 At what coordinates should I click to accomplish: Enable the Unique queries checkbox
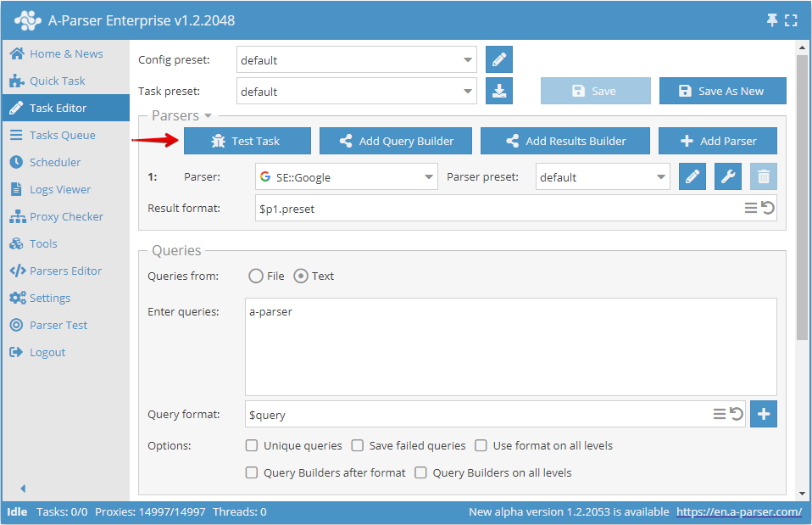click(251, 445)
